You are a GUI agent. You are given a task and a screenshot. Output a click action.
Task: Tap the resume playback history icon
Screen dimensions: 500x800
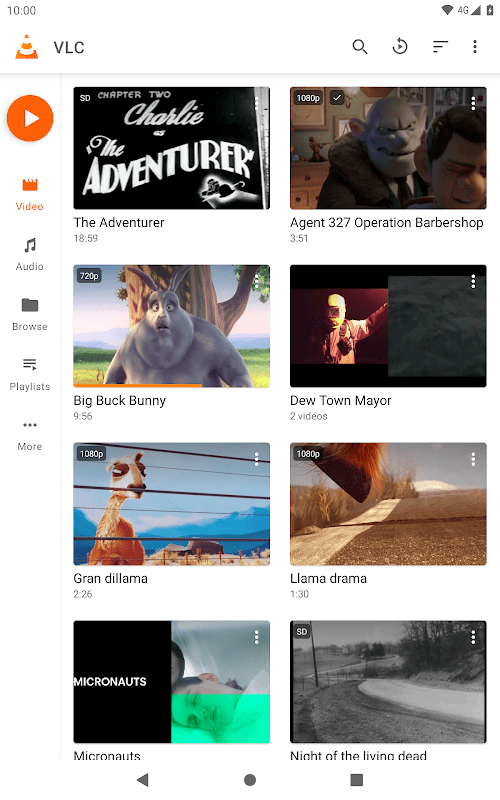click(x=400, y=47)
